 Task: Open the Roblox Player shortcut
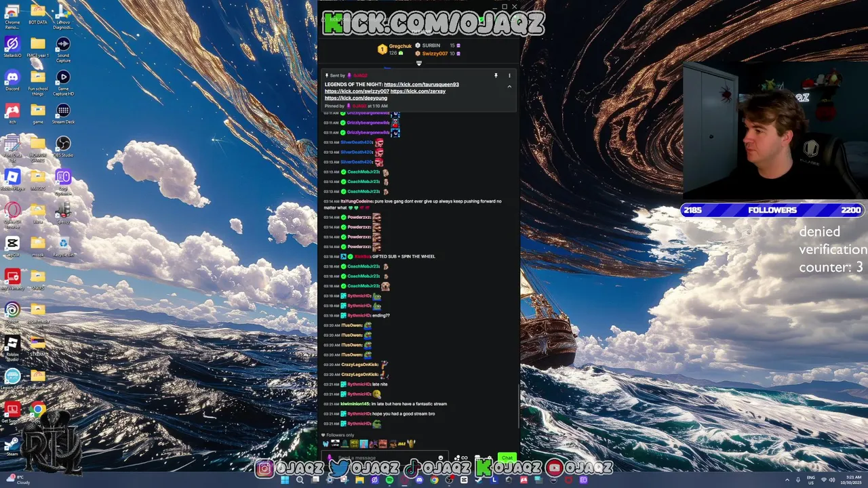coord(12,180)
